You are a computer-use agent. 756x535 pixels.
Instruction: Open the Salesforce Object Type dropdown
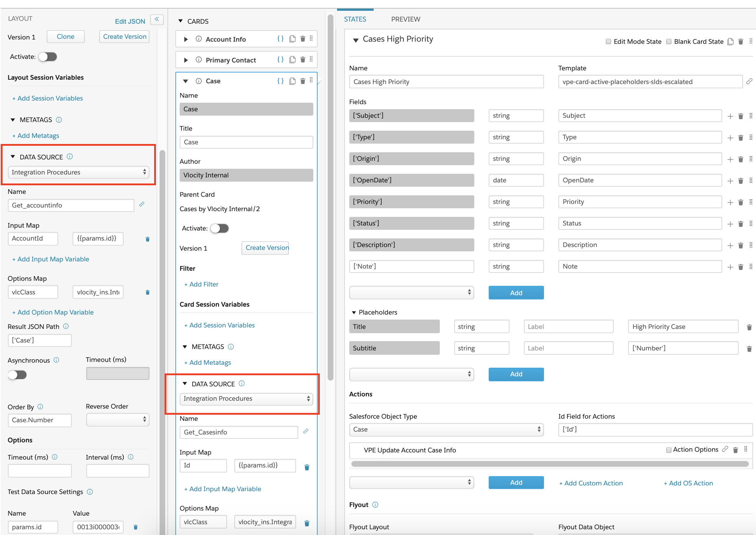click(446, 429)
